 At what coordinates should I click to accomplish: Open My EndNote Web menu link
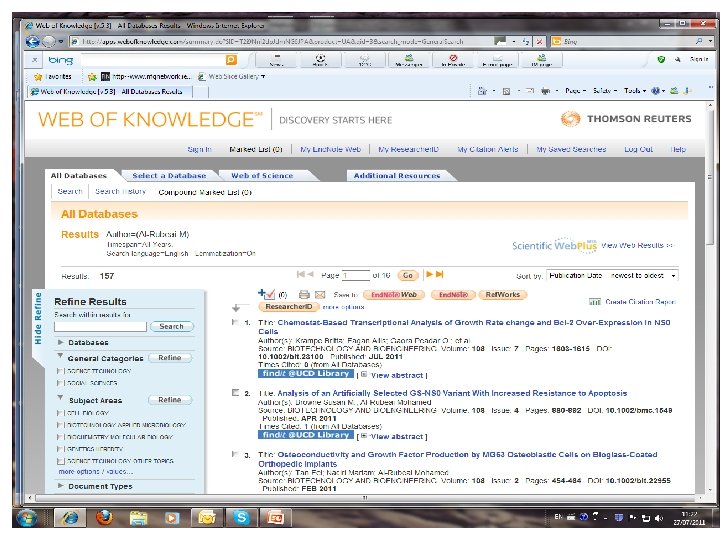coord(331,149)
